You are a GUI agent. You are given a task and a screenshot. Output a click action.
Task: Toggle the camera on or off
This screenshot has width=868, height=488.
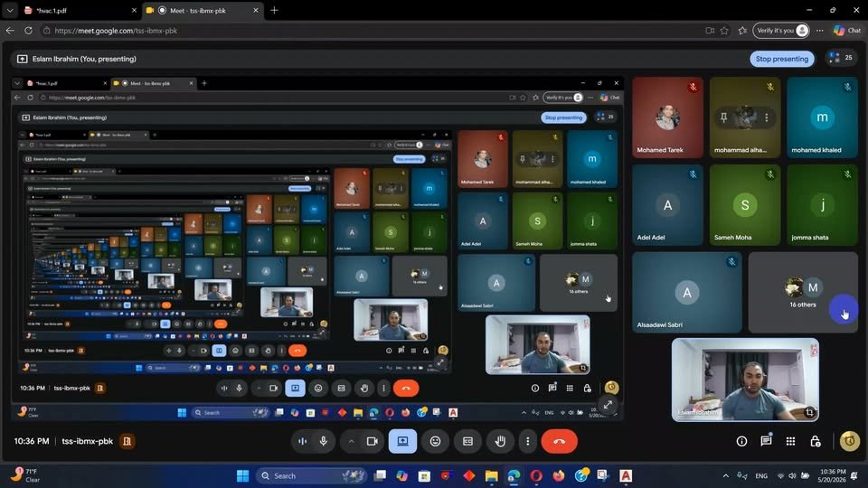373,441
